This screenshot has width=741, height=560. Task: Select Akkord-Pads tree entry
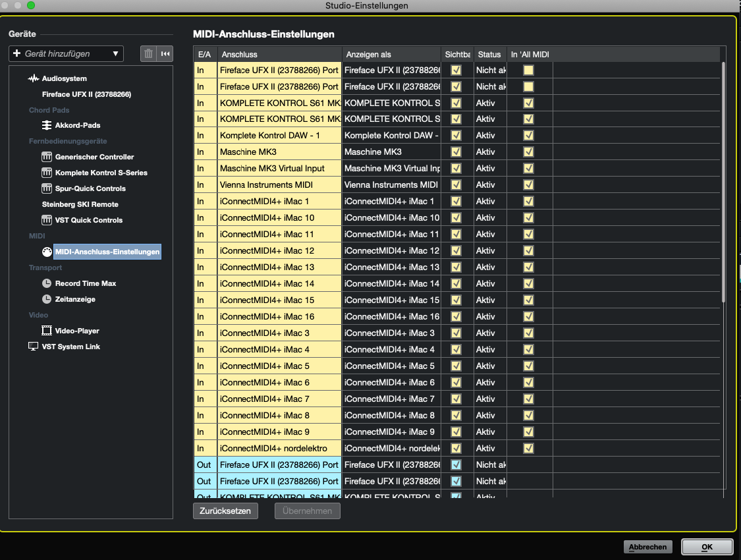click(78, 125)
